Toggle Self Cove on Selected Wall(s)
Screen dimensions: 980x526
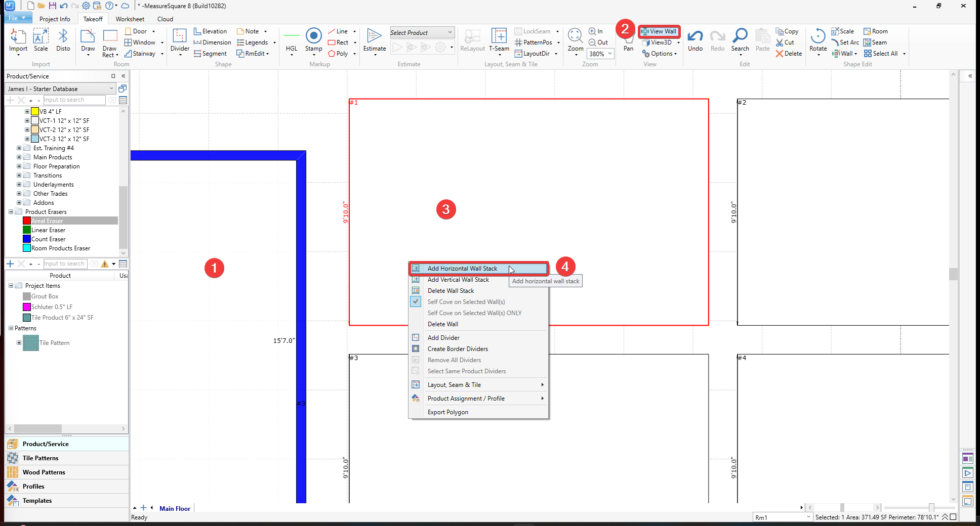point(466,302)
